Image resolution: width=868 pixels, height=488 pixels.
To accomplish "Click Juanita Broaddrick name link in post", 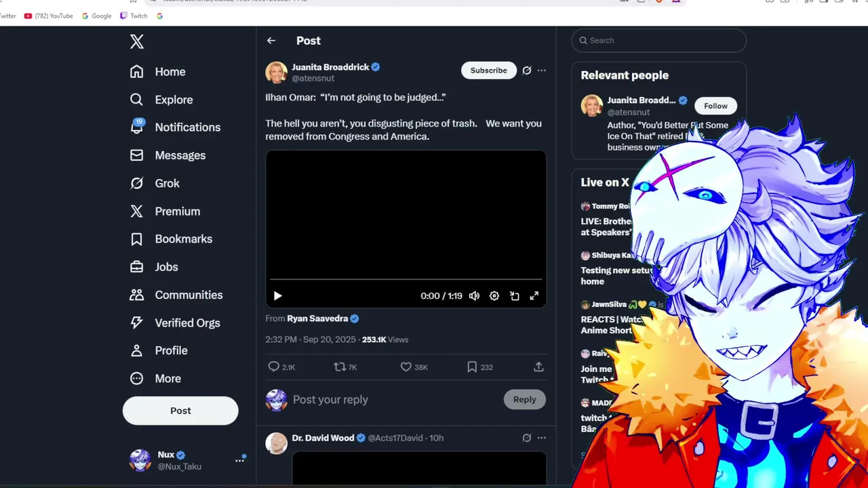I will [330, 67].
